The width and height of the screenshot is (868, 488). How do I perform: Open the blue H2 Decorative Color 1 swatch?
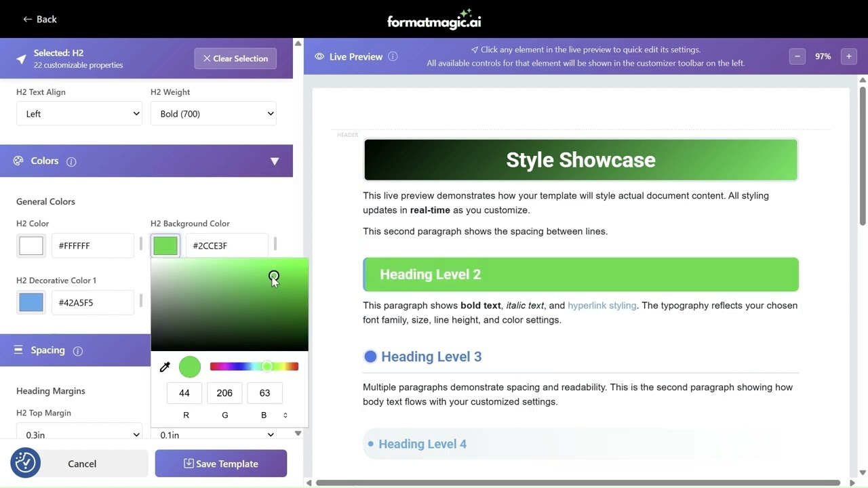click(31, 302)
